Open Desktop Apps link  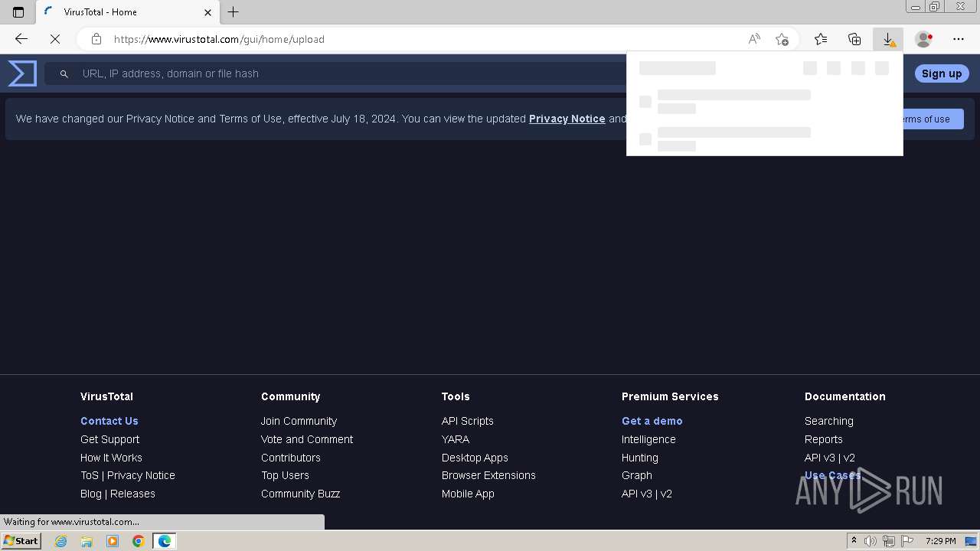click(475, 458)
